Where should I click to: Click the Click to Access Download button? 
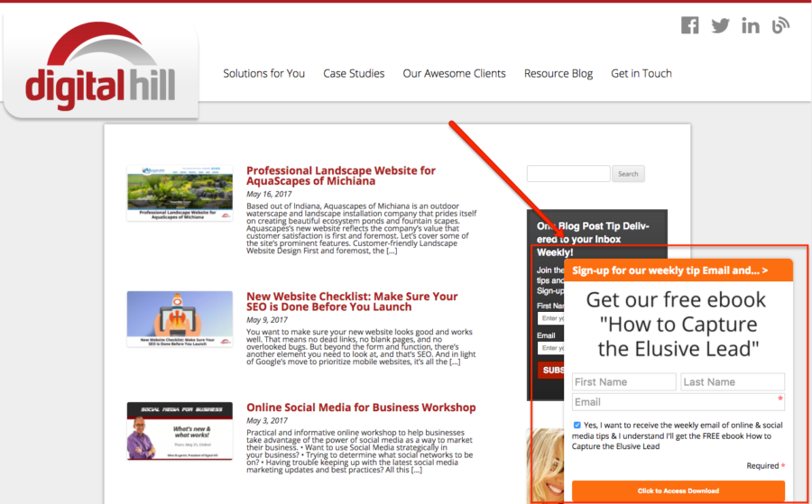tap(678, 491)
